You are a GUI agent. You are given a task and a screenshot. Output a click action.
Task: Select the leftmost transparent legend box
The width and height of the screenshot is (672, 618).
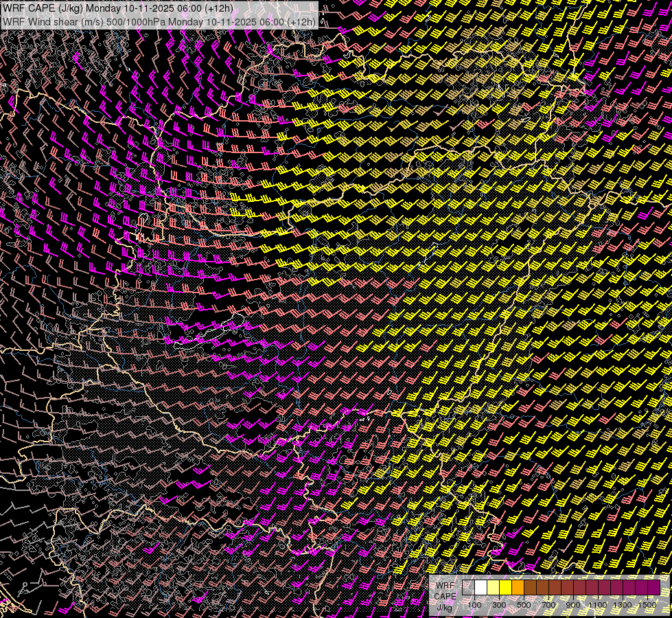point(469,588)
